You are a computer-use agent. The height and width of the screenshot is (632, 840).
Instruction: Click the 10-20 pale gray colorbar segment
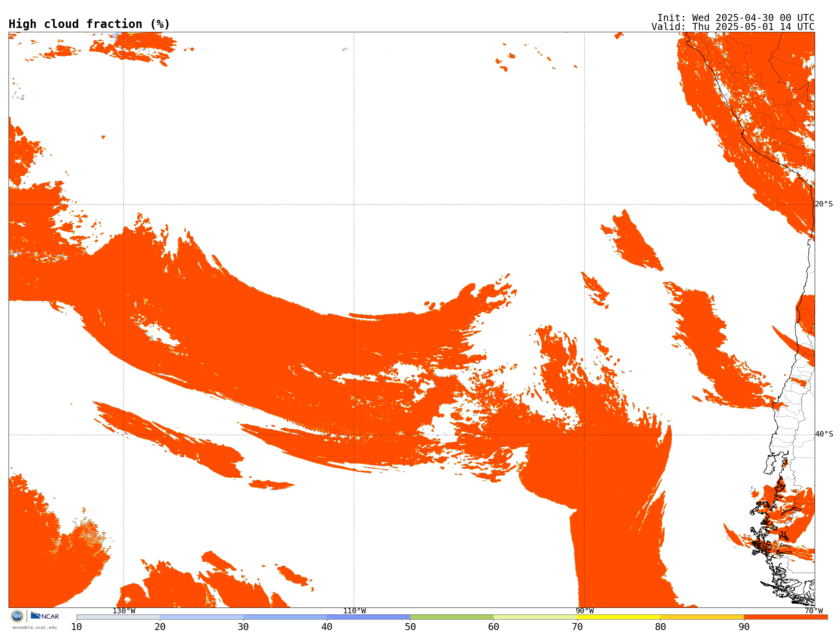coord(118,617)
